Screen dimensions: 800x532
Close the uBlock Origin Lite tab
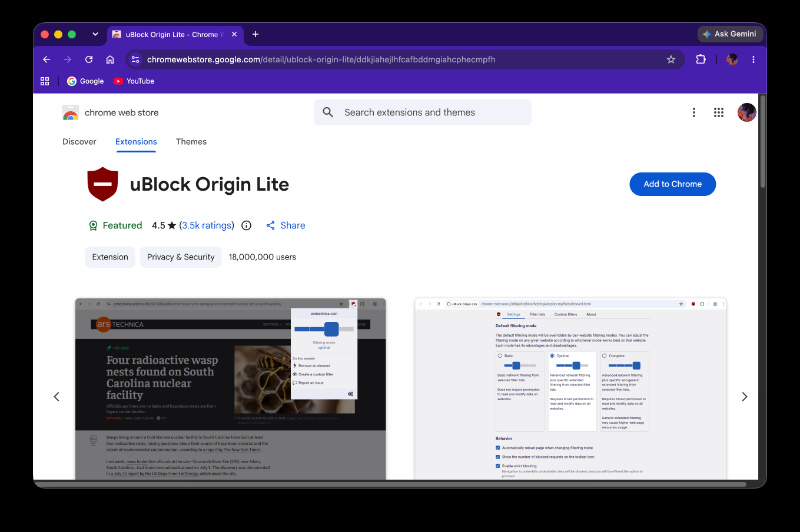(x=234, y=34)
